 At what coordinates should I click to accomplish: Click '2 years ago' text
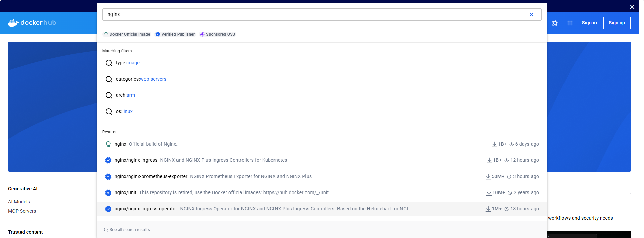coord(526,192)
